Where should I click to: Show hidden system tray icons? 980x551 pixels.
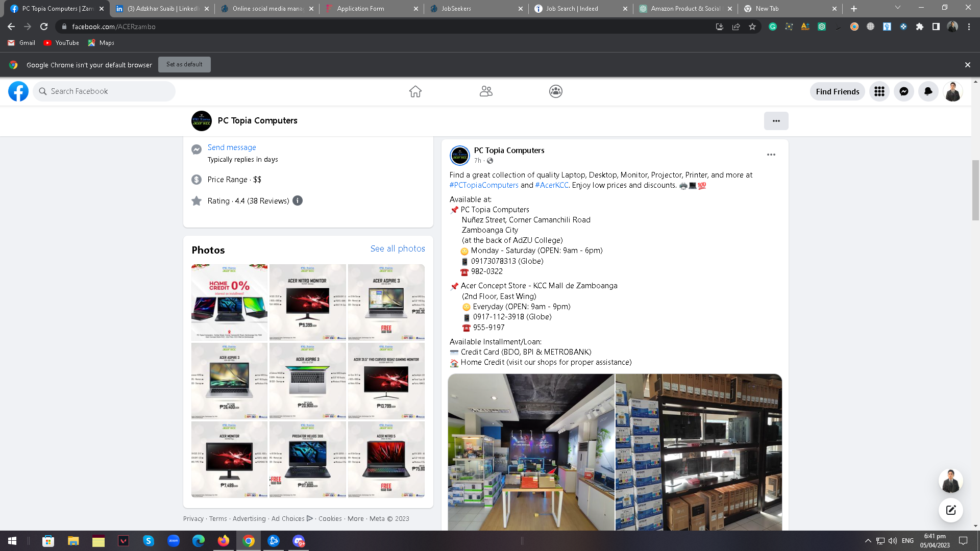point(868,541)
